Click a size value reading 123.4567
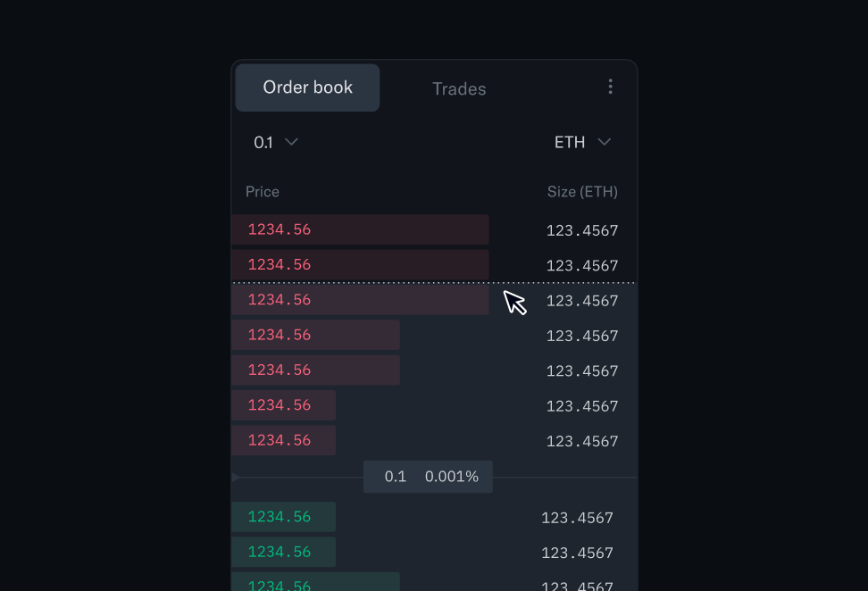Viewport: 868px width, 591px height. [581, 229]
